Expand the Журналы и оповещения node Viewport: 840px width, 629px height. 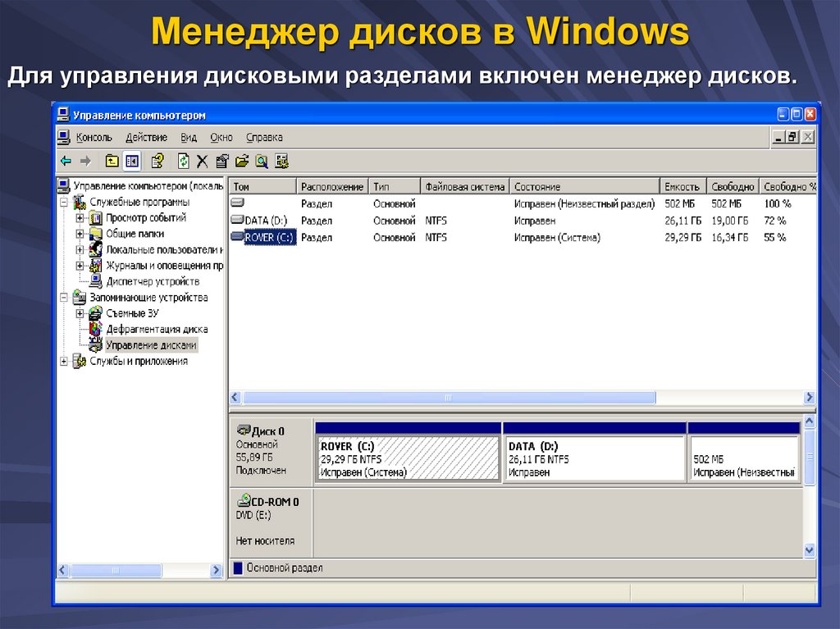tap(80, 266)
